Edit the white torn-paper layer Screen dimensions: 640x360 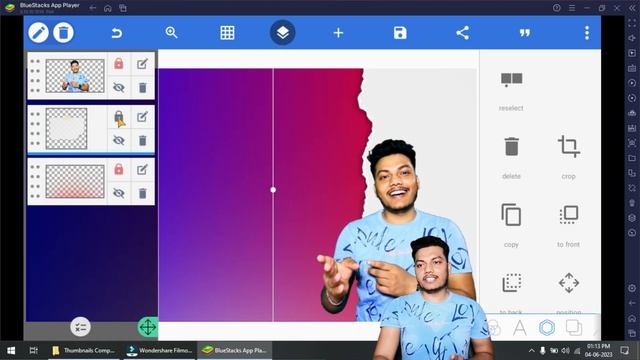142,117
